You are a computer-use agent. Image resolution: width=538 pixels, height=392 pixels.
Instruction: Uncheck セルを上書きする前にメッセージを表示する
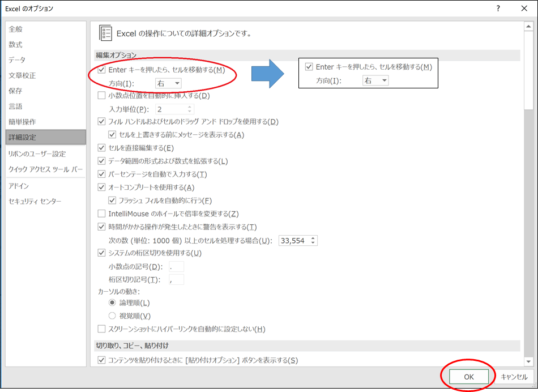[x=112, y=135]
